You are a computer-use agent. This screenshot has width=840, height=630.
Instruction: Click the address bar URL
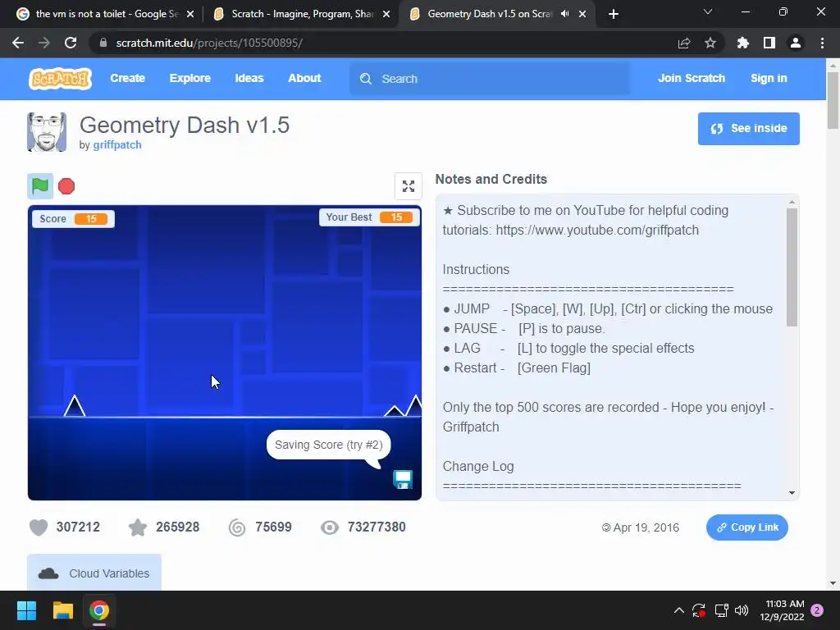(209, 43)
